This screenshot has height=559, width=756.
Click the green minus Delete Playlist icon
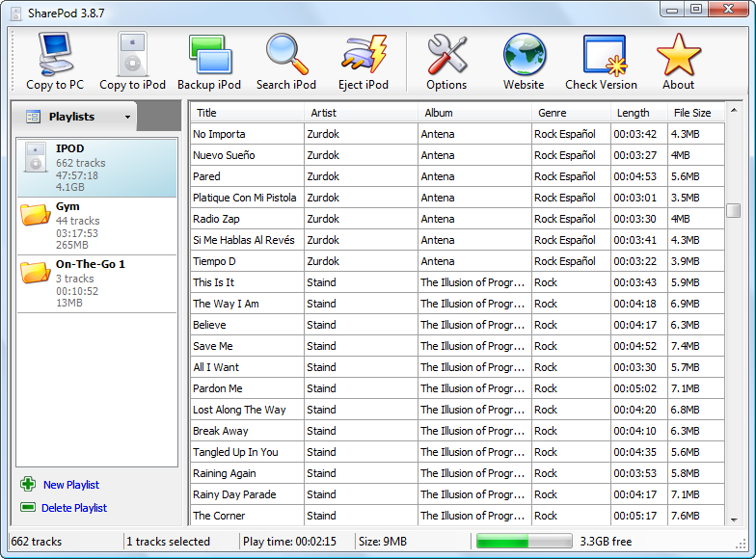[28, 507]
